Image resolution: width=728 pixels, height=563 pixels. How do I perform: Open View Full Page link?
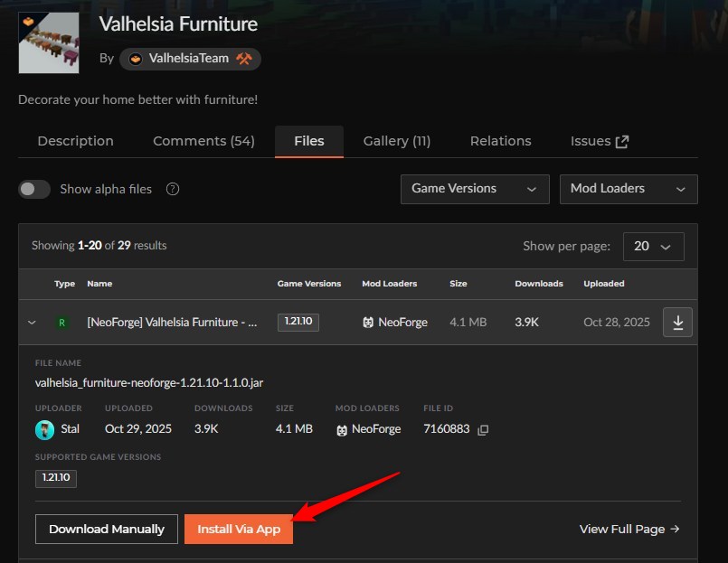point(629,530)
